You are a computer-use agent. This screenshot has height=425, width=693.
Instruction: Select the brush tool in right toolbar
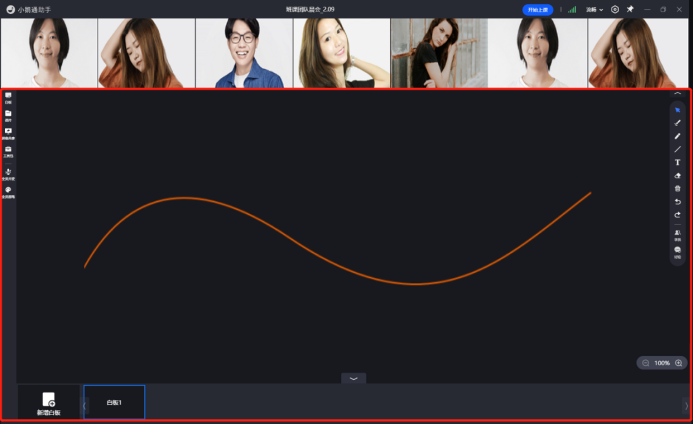click(x=678, y=123)
